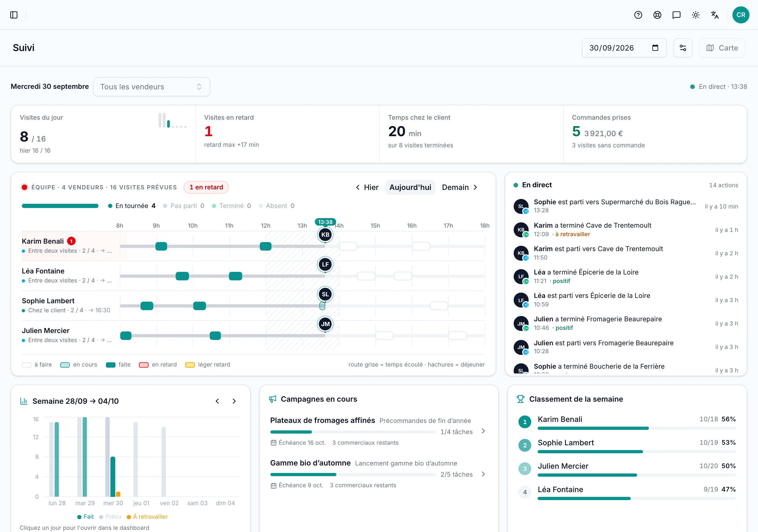The image size is (758, 532).
Task: Expand Plateaux de fromages affinés campaign chevron
Action: coord(483,431)
